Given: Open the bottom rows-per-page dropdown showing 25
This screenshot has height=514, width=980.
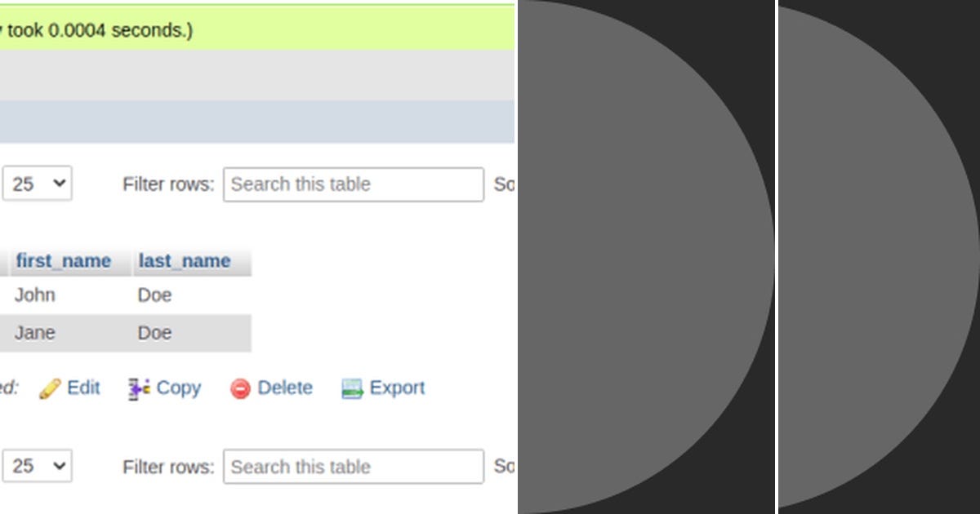Looking at the screenshot, I should 36,466.
